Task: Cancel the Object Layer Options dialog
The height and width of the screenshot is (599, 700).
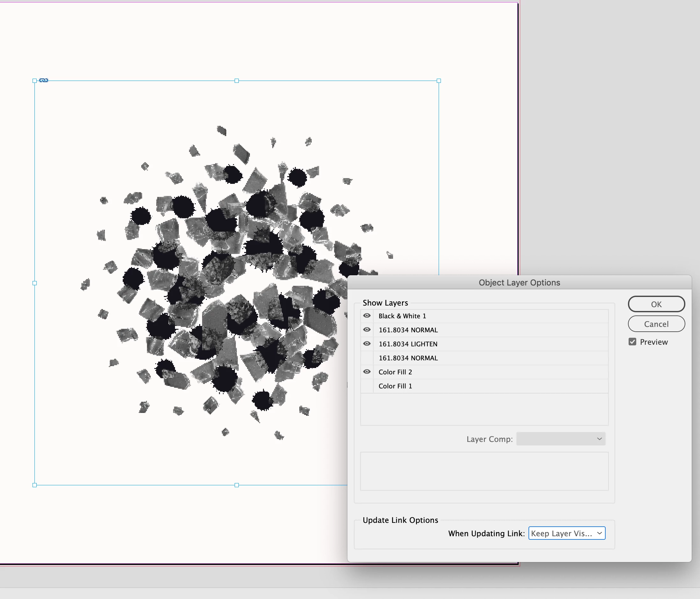Action: click(x=656, y=324)
